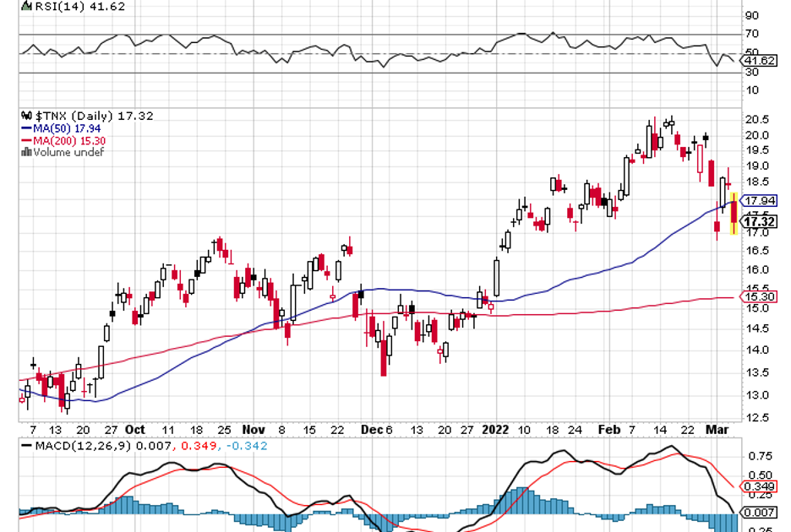Click the 41.62 RSI value tag
Screen dimensions: 791x532
pos(761,61)
